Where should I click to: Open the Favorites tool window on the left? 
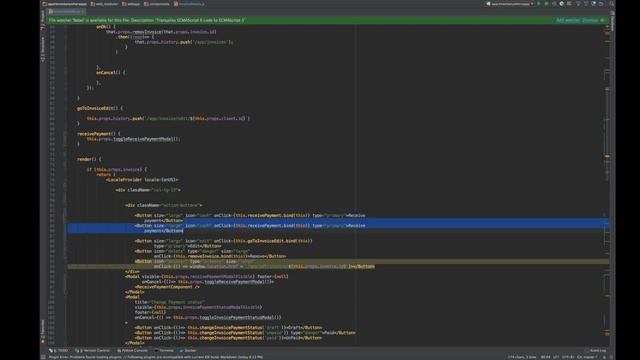[43, 331]
